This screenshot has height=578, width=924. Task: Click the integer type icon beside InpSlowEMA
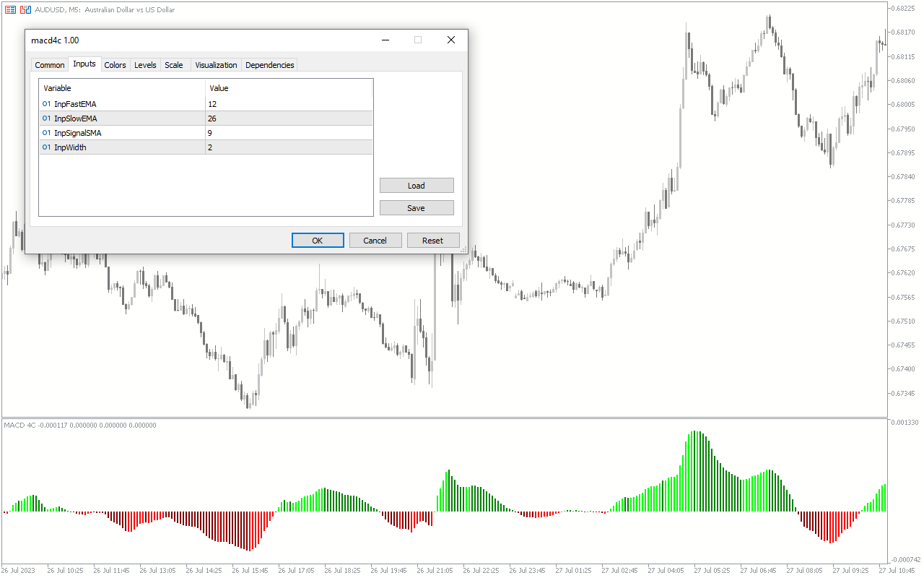46,118
